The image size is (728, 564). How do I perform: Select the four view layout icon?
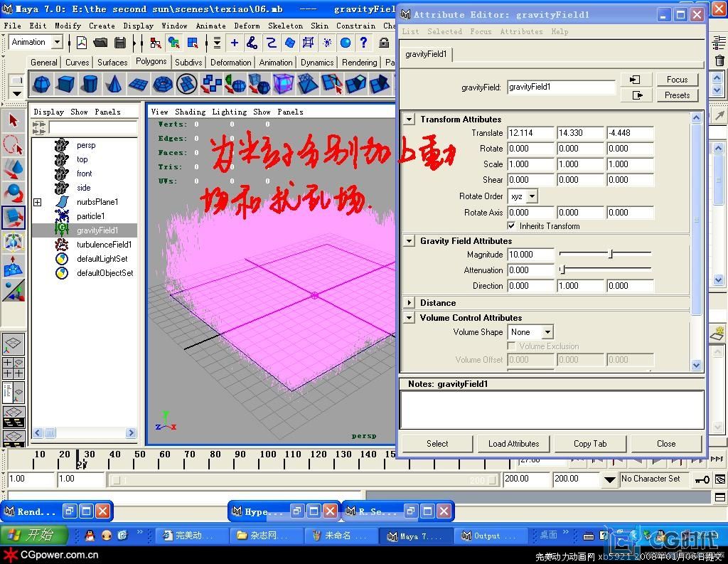pyautogui.click(x=13, y=368)
